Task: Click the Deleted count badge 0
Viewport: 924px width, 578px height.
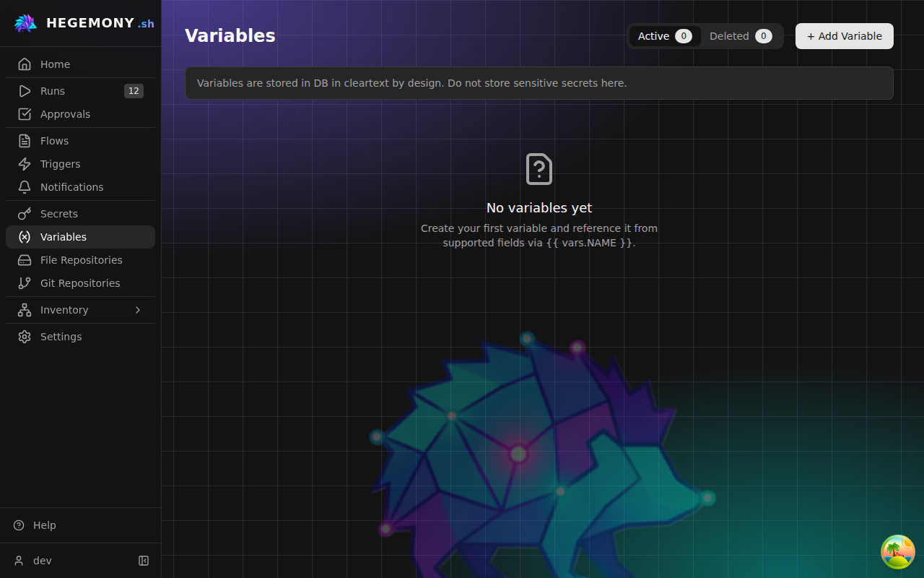Action: (x=764, y=36)
